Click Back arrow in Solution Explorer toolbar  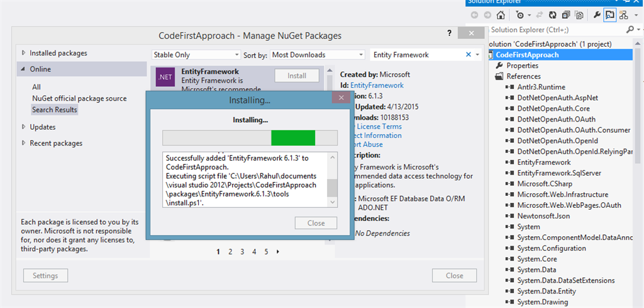475,15
